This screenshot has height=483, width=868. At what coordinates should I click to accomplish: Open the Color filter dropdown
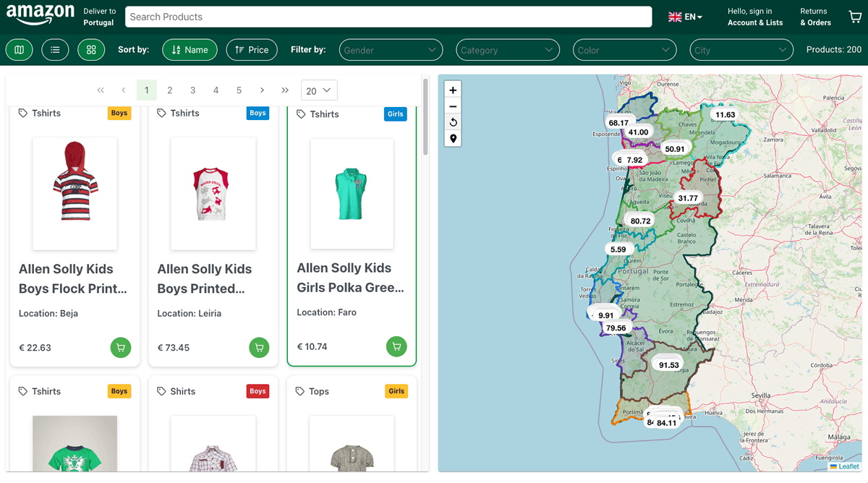pos(625,50)
